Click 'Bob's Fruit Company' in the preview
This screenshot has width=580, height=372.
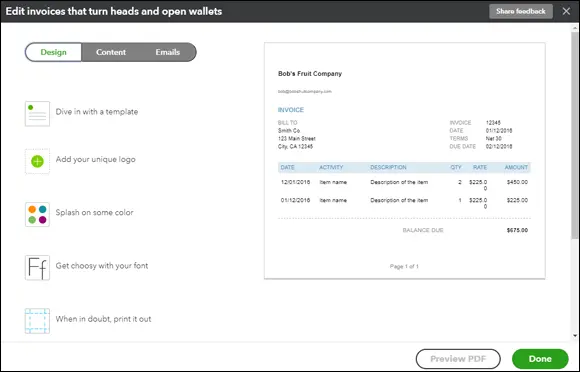point(310,74)
